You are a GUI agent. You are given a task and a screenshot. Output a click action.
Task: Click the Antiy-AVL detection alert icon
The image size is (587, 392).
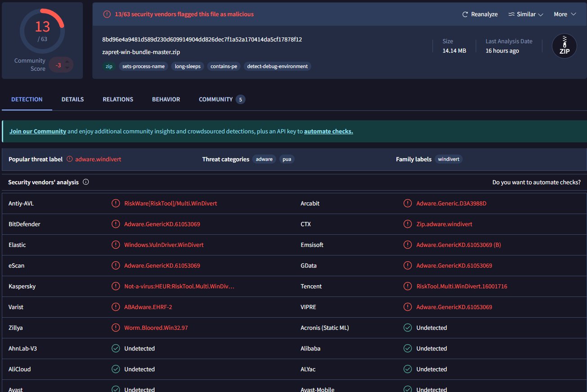click(x=116, y=204)
